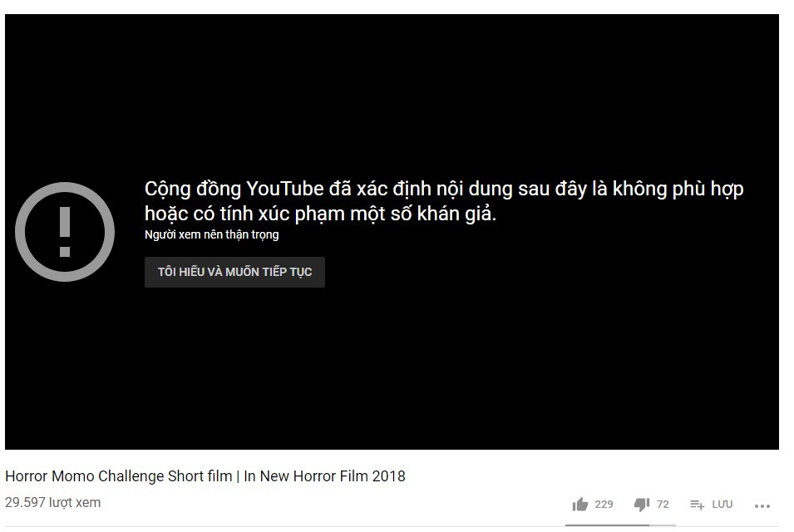Open the three-dot more actions menu
The height and width of the screenshot is (532, 794).
click(762, 505)
